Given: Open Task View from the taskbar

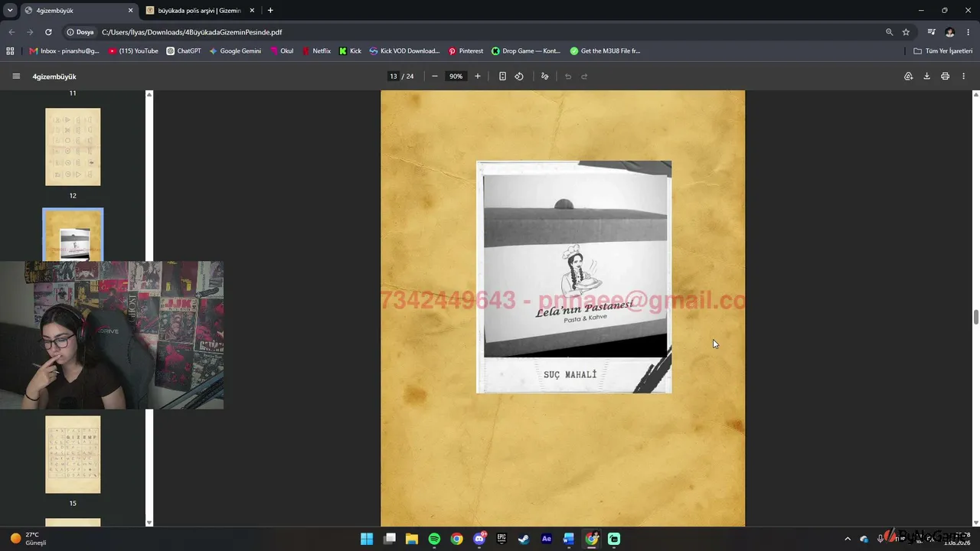Looking at the screenshot, I should click(390, 539).
